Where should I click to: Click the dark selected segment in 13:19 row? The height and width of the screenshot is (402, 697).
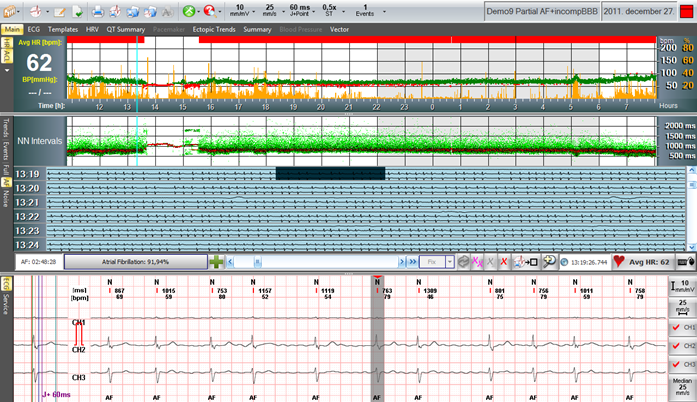point(330,173)
